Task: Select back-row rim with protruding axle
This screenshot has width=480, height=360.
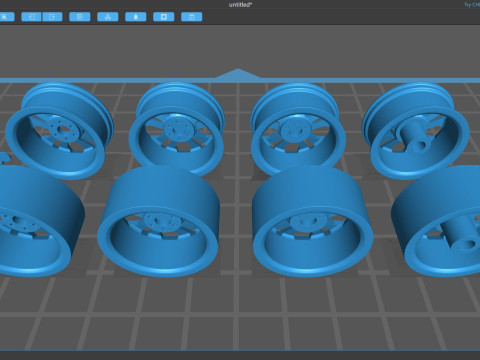Action: tap(417, 131)
